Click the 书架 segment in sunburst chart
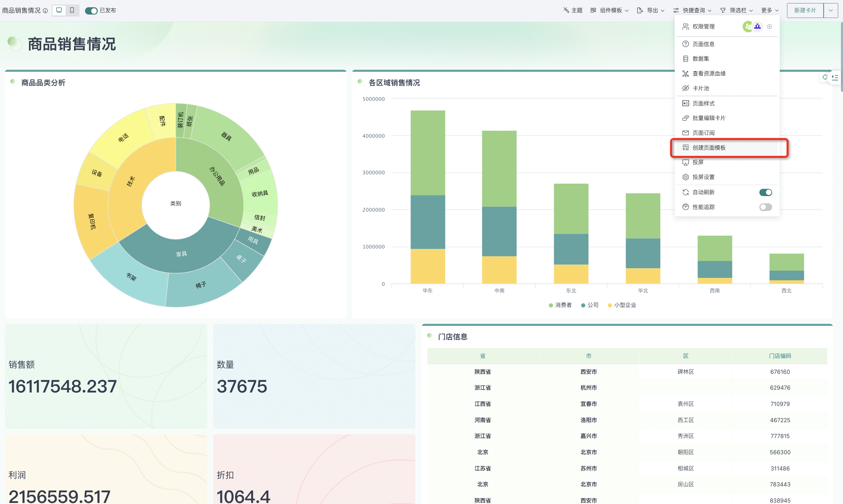The height and width of the screenshot is (504, 843). [x=131, y=277]
